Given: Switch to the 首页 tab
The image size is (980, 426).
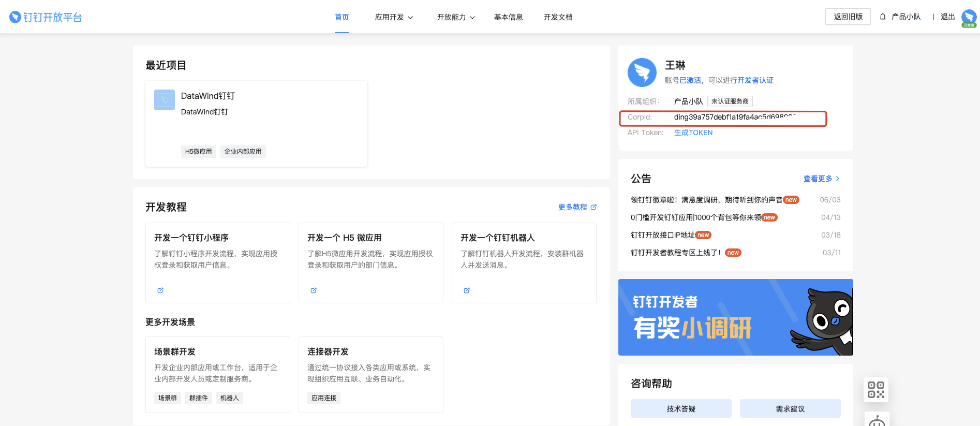Looking at the screenshot, I should click(342, 17).
